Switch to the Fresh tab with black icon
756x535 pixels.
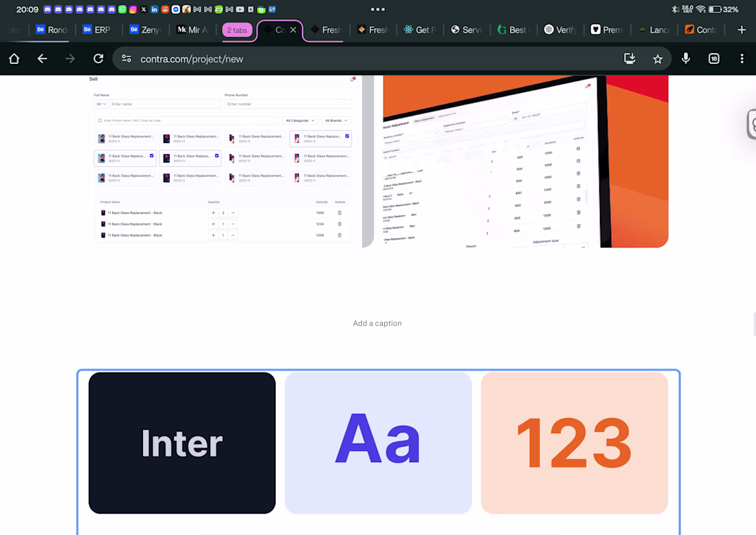click(x=326, y=30)
